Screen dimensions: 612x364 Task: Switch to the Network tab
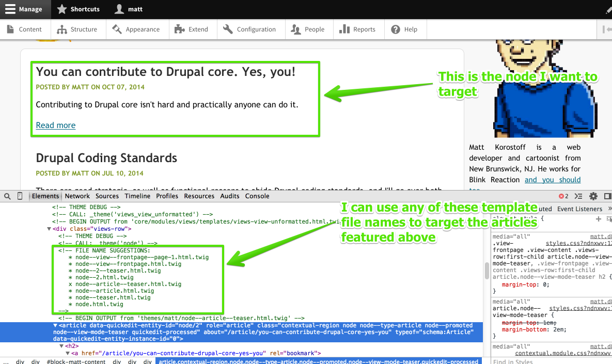click(x=77, y=196)
